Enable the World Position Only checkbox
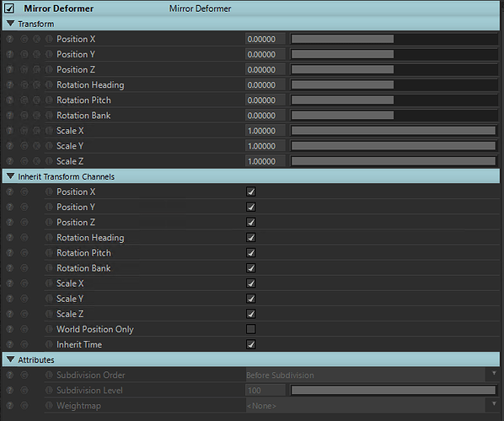This screenshot has height=421, width=504. pyautogui.click(x=250, y=329)
